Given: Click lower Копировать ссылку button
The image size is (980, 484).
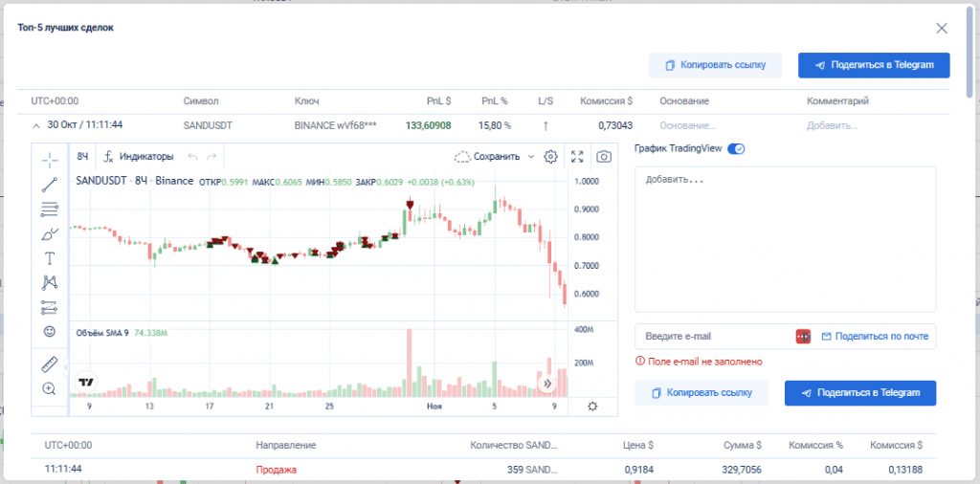Looking at the screenshot, I should 702,393.
